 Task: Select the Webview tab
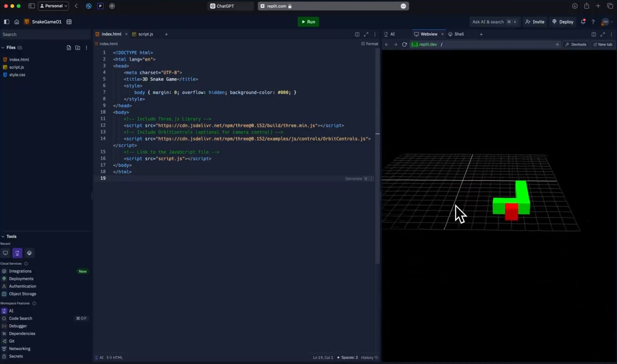tap(429, 34)
